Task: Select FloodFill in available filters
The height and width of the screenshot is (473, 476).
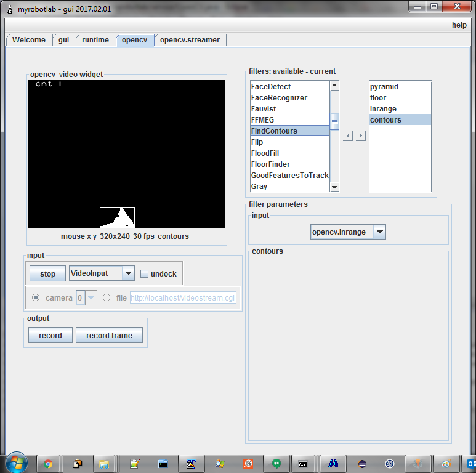Action: pyautogui.click(x=290, y=153)
